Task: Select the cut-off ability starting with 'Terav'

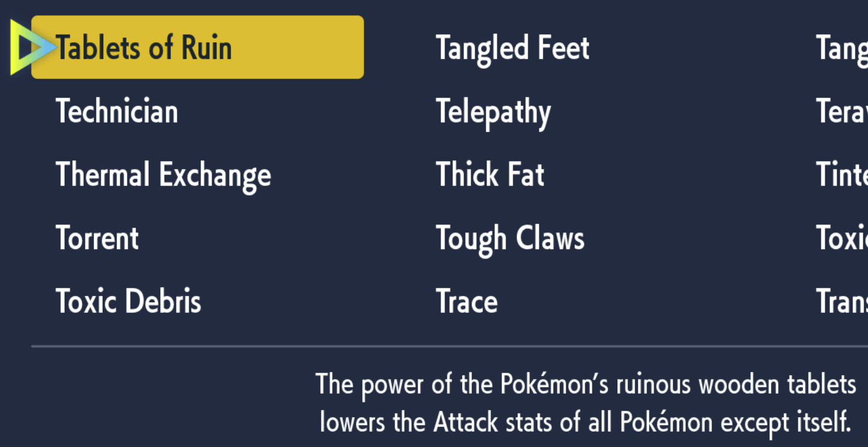Action: 842,111
